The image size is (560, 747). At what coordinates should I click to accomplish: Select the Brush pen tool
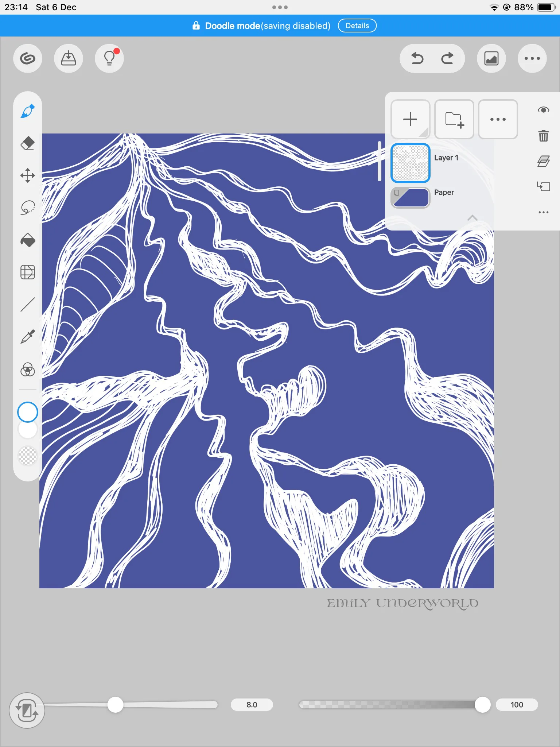click(28, 111)
